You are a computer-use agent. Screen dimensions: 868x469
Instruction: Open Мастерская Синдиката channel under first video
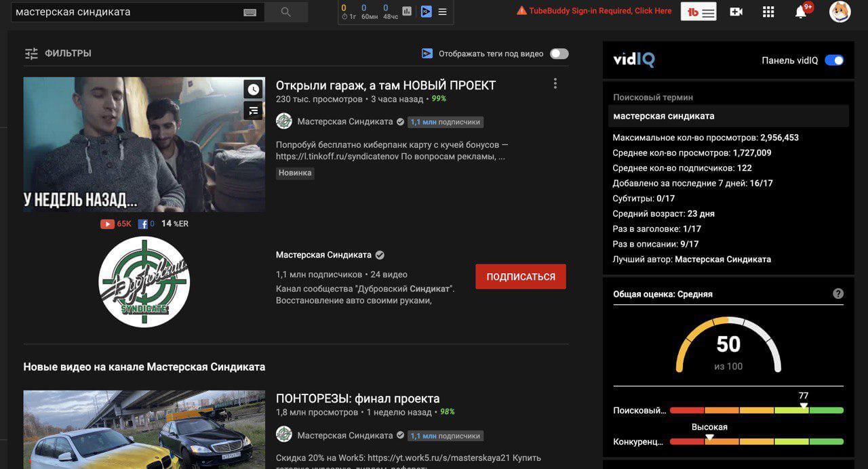coord(345,122)
